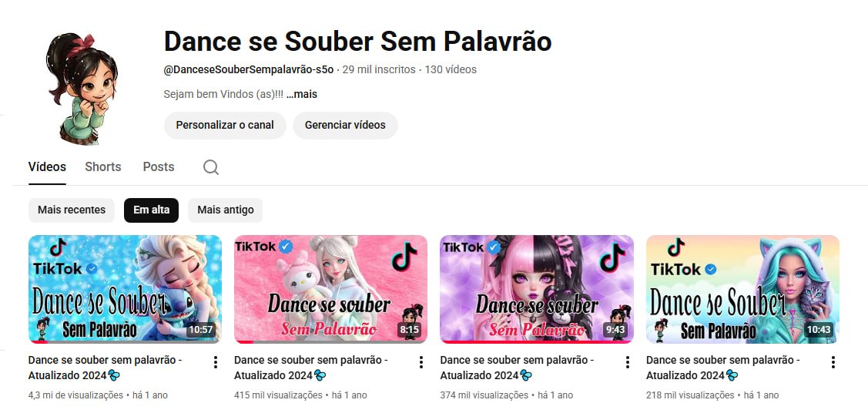This screenshot has width=868, height=420.
Task: Switch to the Shorts tab
Action: 103,166
